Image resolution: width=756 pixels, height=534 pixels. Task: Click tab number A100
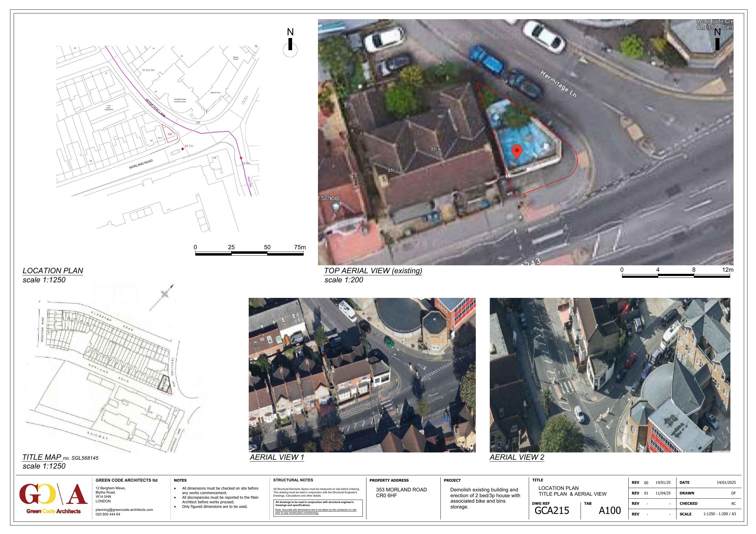[609, 510]
